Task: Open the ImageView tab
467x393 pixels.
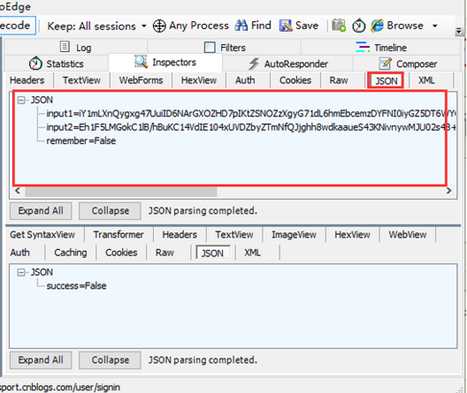Action: (x=294, y=235)
